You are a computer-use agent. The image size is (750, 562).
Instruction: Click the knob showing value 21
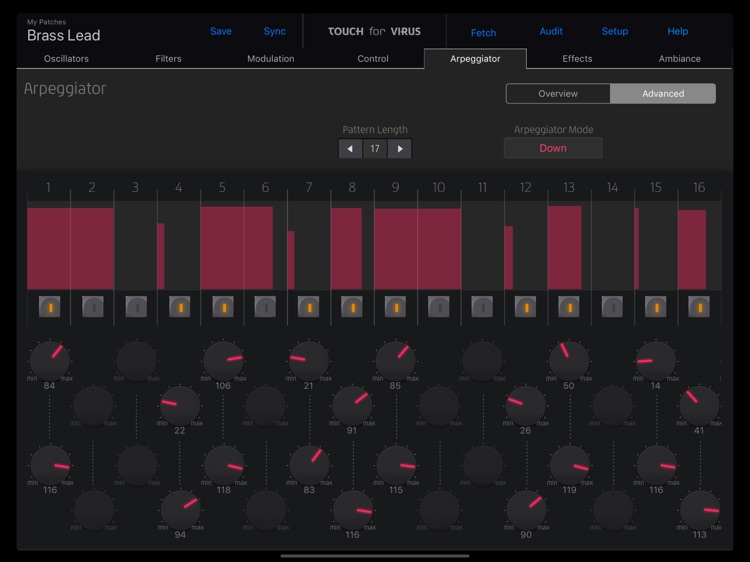click(309, 361)
